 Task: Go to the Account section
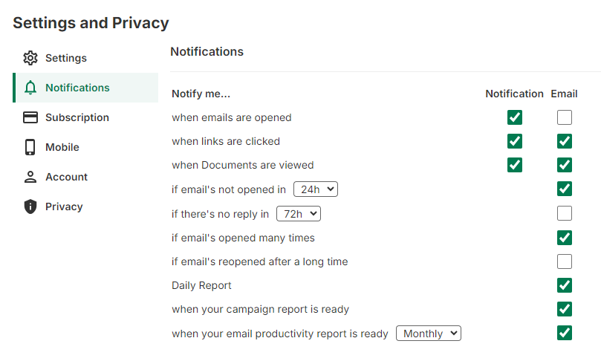pos(66,177)
